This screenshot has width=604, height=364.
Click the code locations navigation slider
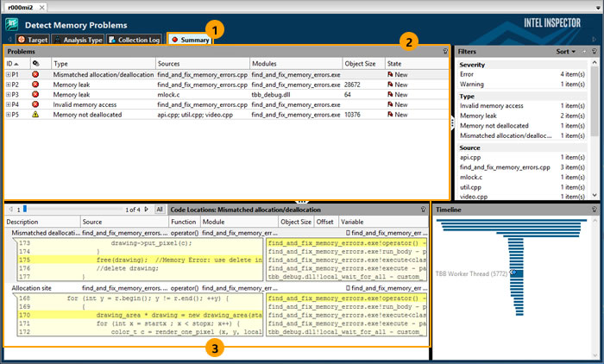click(x=25, y=210)
